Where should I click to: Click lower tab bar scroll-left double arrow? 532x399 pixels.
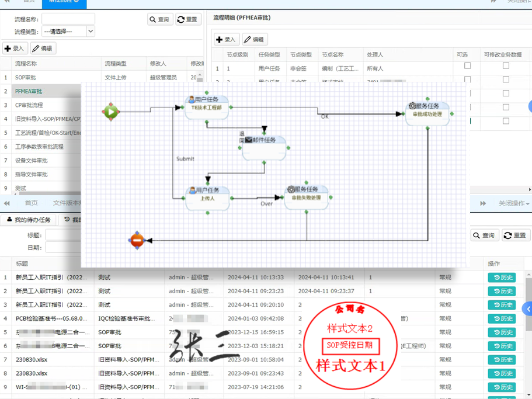point(7,203)
